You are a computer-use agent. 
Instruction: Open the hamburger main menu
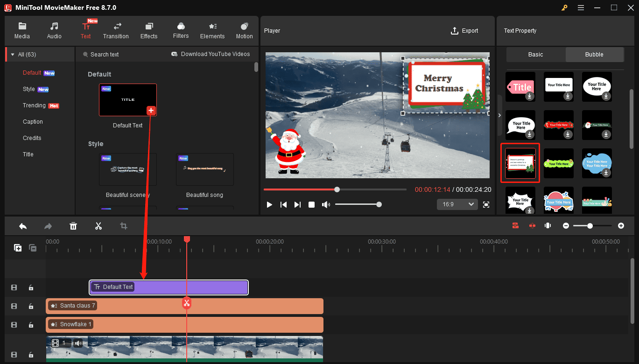coord(581,8)
